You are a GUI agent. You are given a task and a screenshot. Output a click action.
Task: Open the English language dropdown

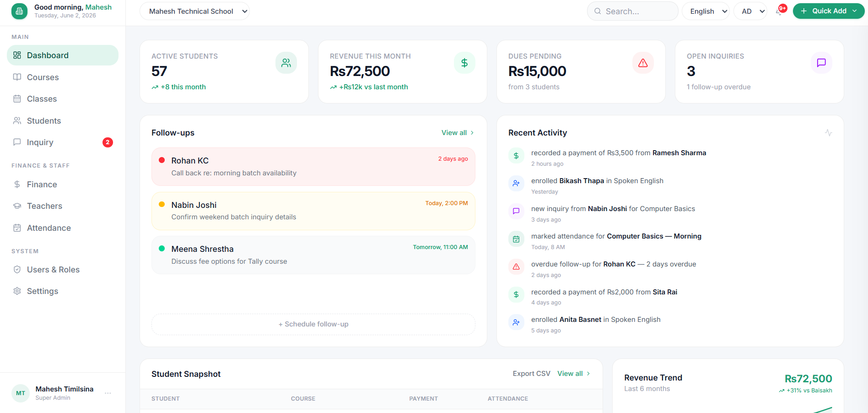pos(706,11)
